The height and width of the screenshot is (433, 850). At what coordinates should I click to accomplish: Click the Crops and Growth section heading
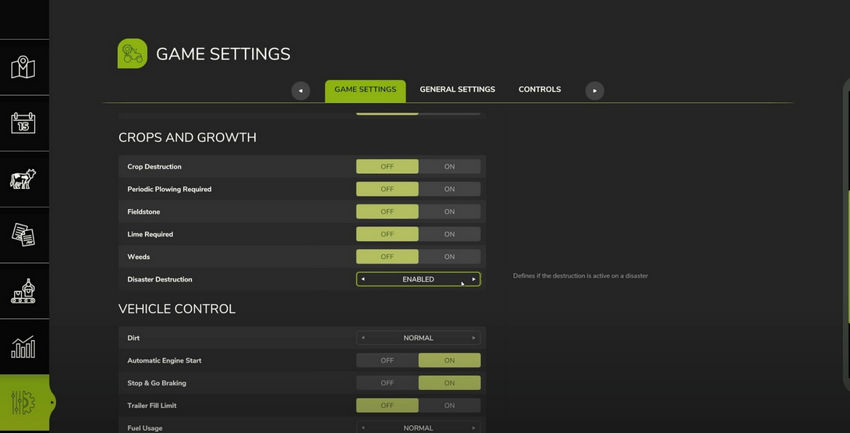[187, 137]
